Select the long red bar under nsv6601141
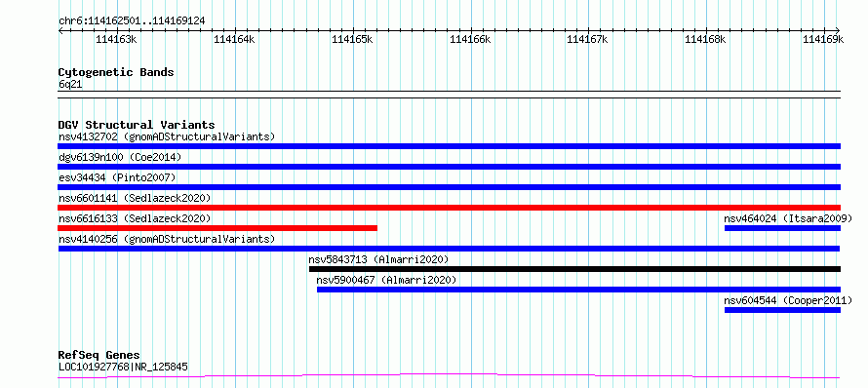The image size is (868, 388). pos(449,208)
